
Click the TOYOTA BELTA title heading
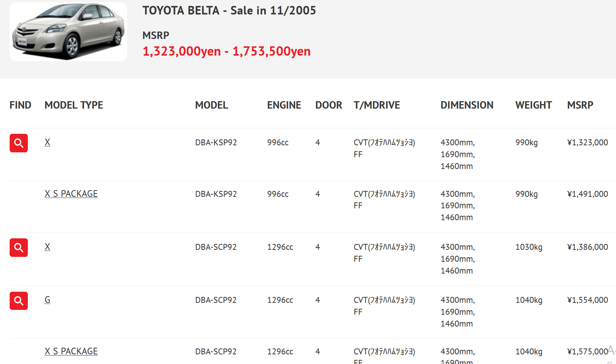(x=229, y=10)
